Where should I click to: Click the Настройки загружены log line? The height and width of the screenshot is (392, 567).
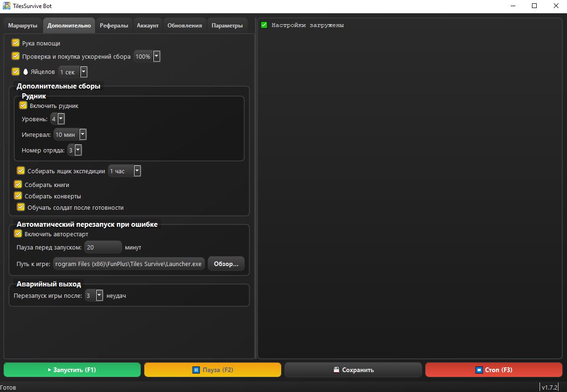(307, 25)
